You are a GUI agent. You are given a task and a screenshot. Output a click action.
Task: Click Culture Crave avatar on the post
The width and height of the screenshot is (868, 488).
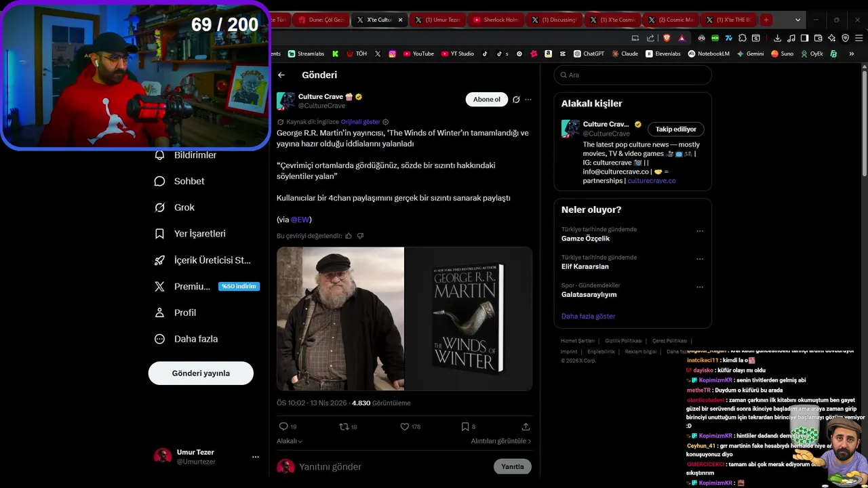point(285,101)
